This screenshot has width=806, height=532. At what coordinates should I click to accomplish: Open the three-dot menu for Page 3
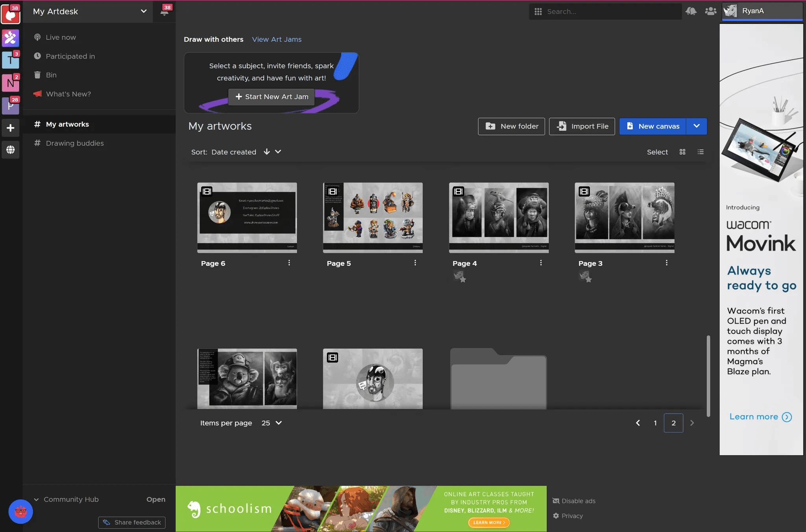(x=666, y=263)
